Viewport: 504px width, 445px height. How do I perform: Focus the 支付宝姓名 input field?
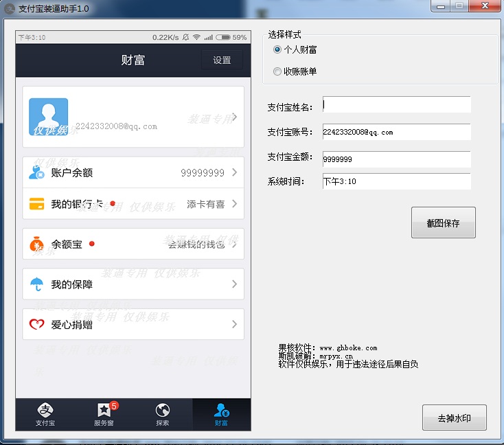pos(396,105)
